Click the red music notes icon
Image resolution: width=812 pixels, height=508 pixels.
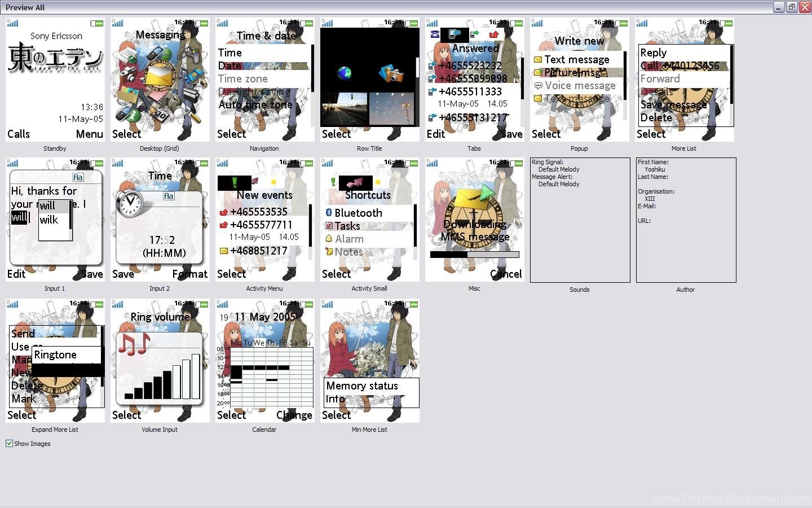134,344
